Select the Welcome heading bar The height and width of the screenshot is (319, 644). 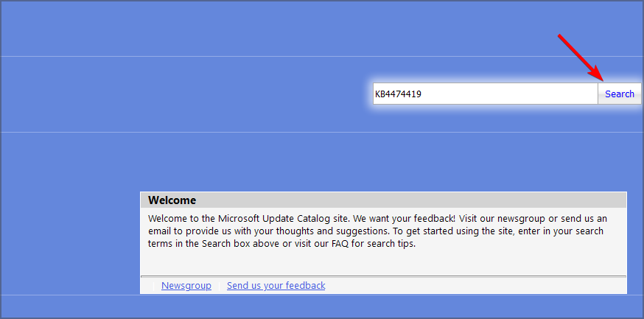click(383, 200)
